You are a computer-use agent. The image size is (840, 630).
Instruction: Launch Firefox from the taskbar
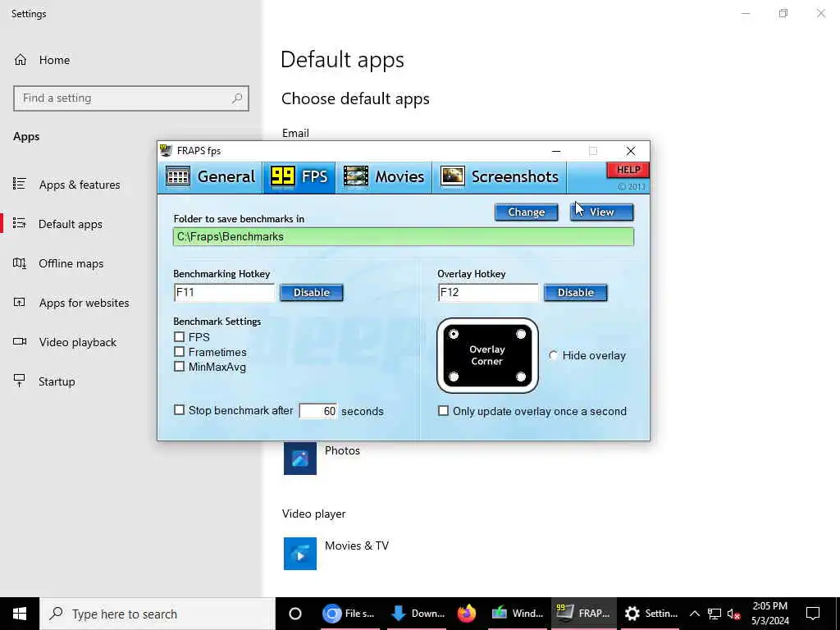(467, 614)
